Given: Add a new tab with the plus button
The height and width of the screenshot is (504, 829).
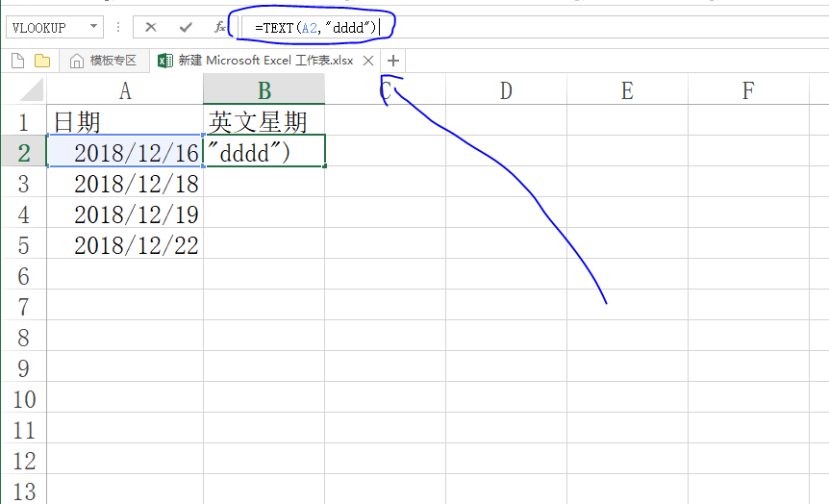Looking at the screenshot, I should click(392, 61).
